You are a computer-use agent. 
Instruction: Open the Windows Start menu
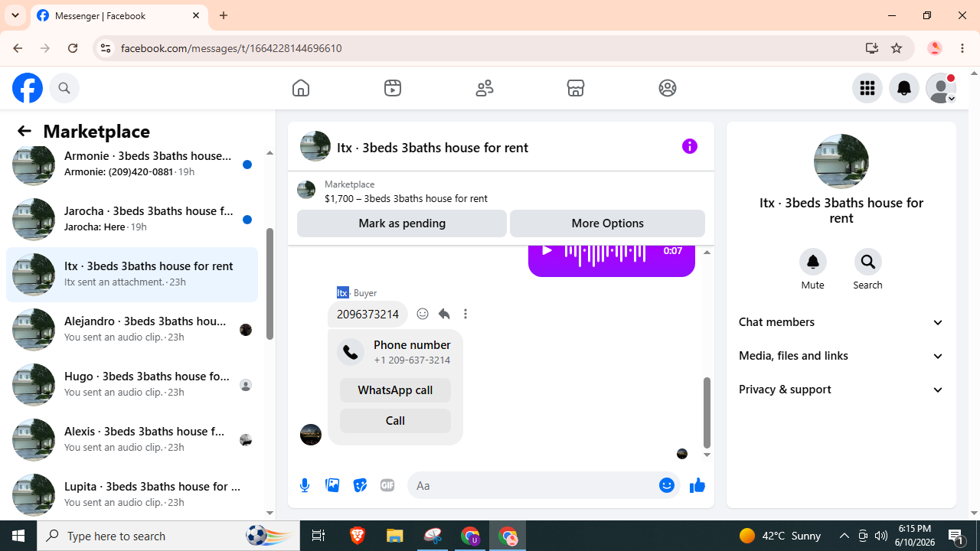pyautogui.click(x=18, y=536)
